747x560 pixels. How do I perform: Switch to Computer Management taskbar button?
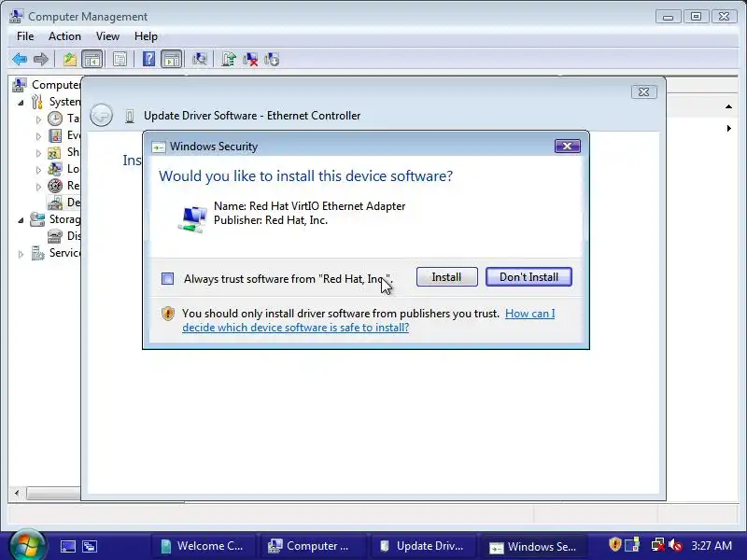(312, 546)
